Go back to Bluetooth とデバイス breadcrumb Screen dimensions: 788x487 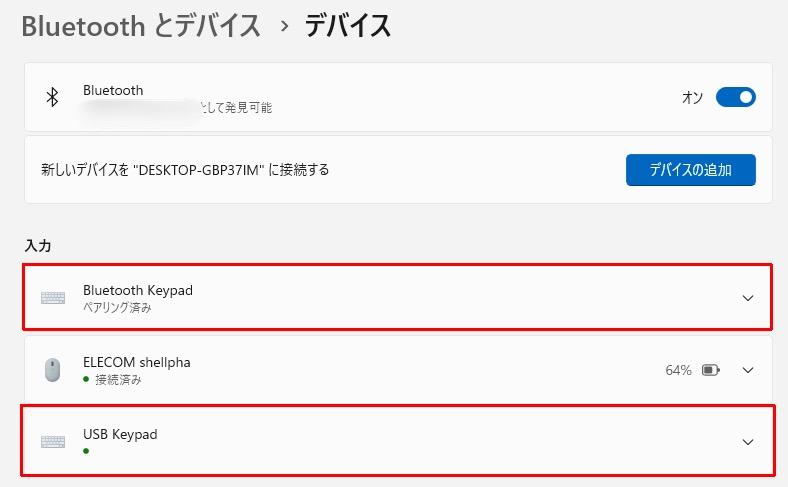(x=141, y=26)
